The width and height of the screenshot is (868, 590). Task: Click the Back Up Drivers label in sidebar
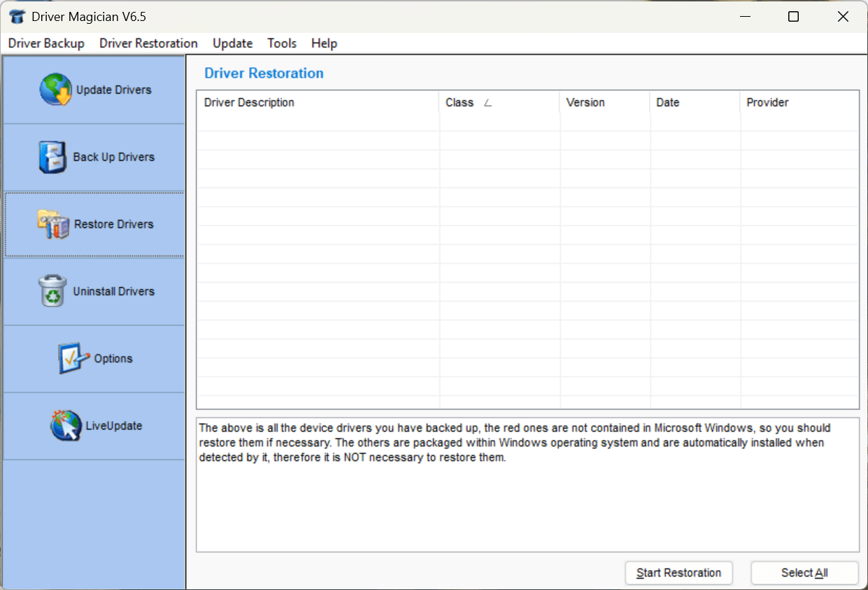click(x=114, y=157)
